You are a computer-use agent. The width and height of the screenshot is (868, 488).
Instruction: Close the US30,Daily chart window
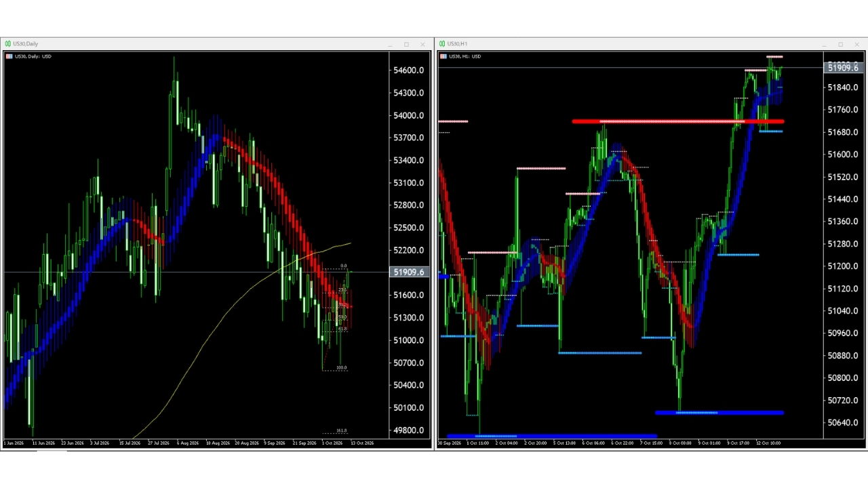pos(422,44)
